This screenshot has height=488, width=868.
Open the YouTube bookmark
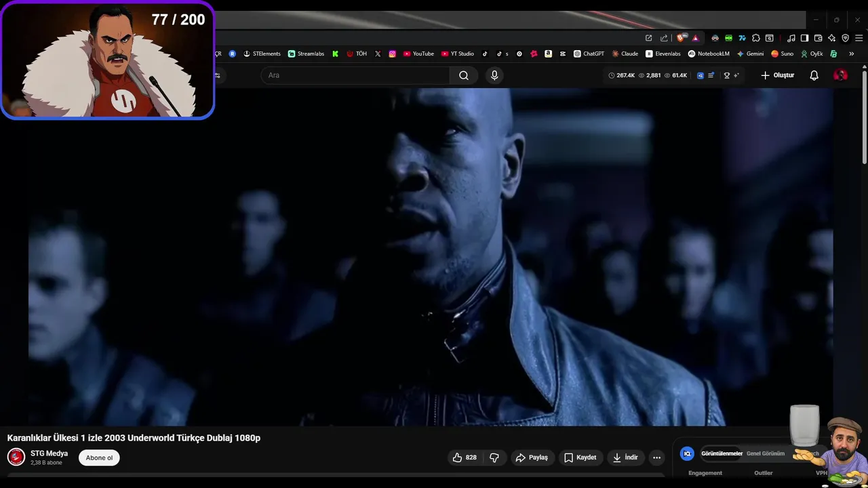[x=418, y=54]
